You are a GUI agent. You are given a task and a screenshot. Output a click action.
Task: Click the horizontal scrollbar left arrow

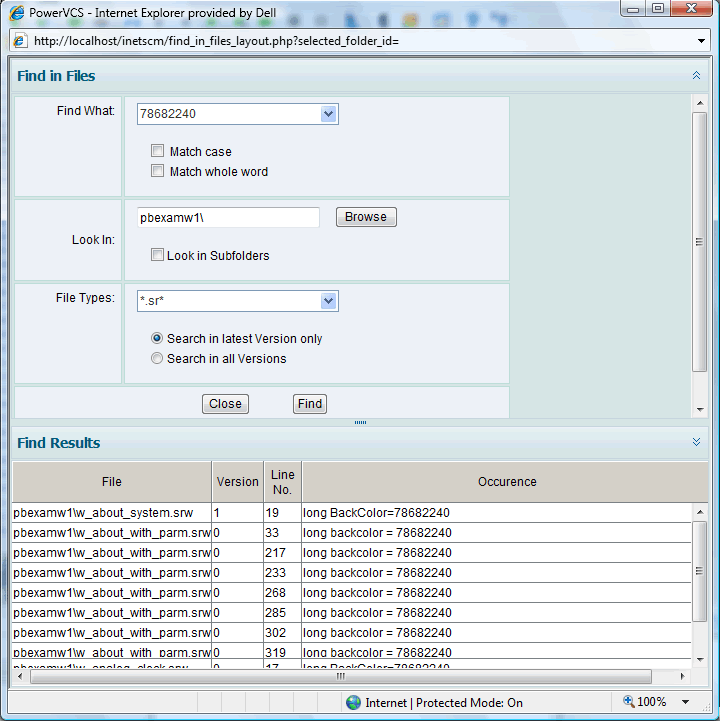20,676
